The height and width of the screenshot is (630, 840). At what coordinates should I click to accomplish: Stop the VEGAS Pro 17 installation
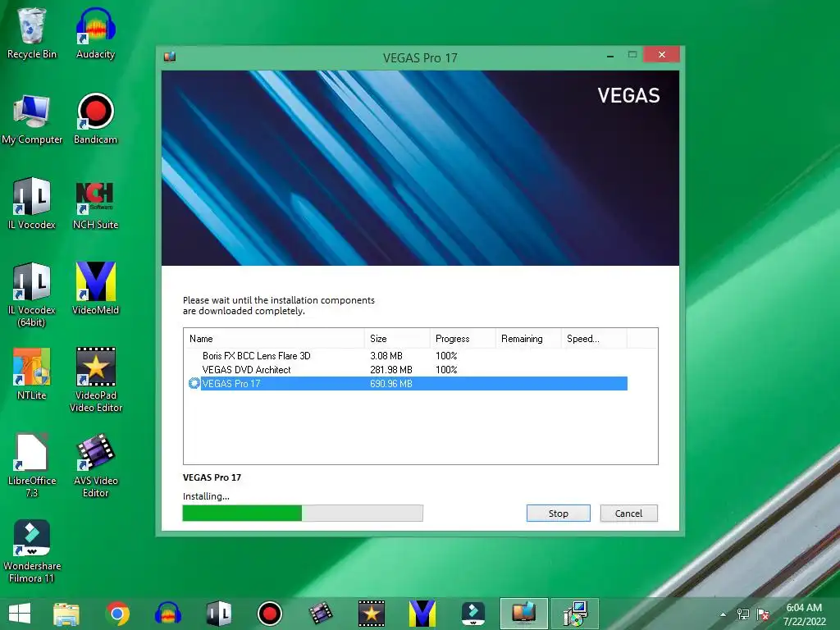pyautogui.click(x=558, y=514)
